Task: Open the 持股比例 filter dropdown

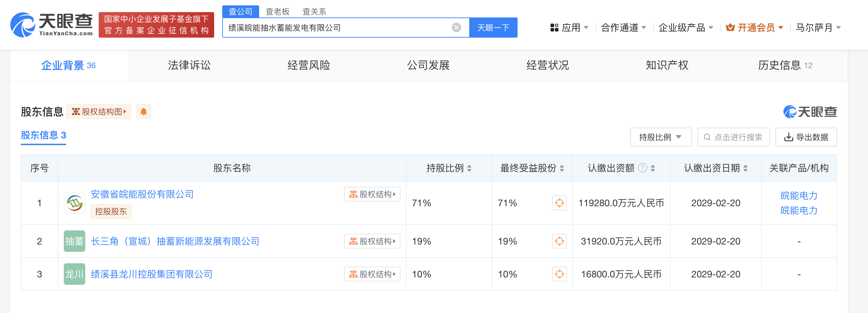Action: point(661,137)
